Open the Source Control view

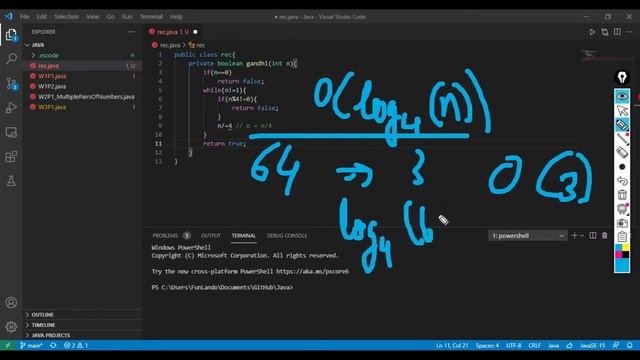(11, 84)
